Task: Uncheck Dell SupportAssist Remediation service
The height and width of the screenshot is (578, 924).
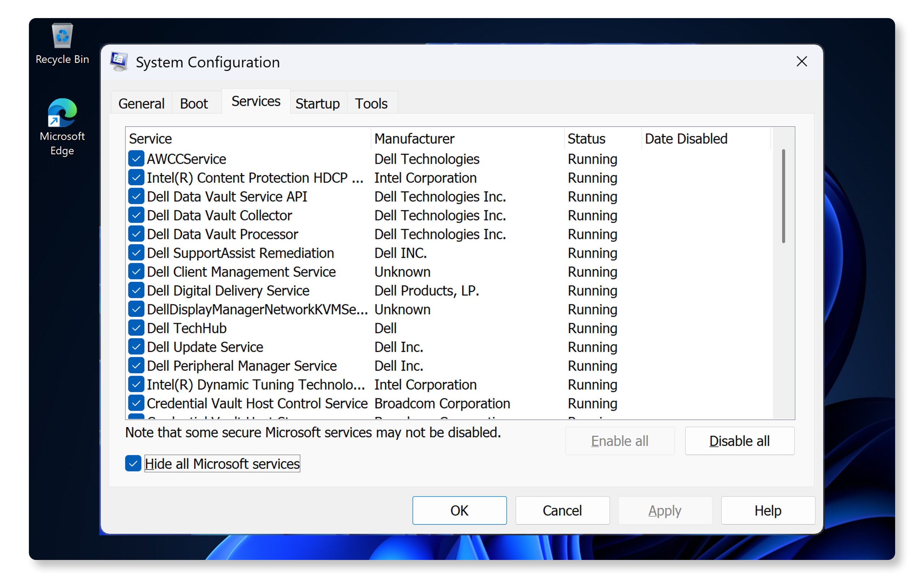Action: (x=136, y=253)
